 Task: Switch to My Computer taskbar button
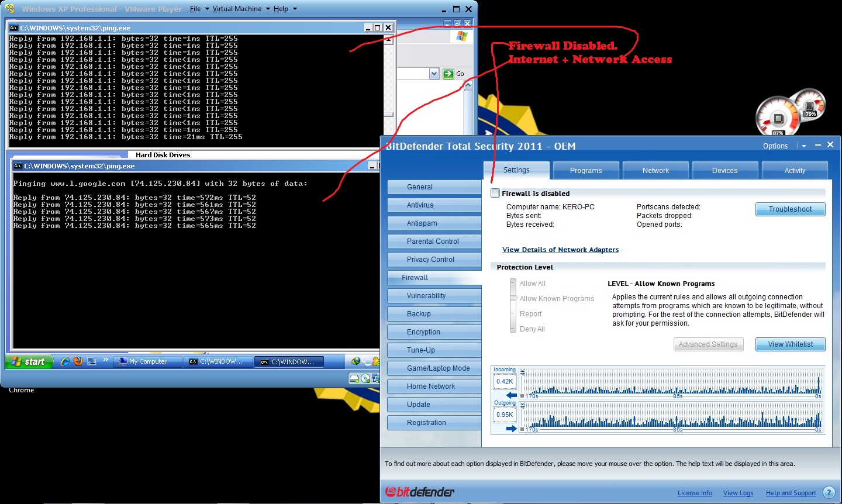pos(147,362)
